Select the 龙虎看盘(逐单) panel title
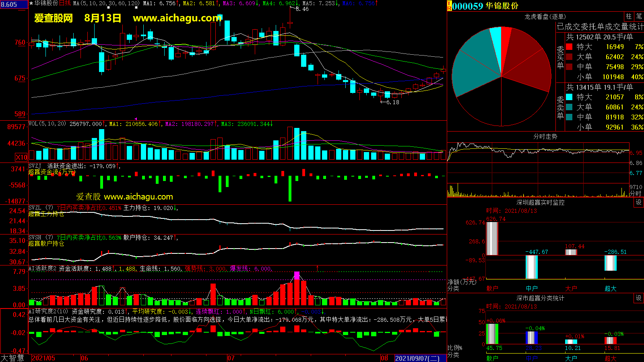The image size is (644, 362). (545, 16)
